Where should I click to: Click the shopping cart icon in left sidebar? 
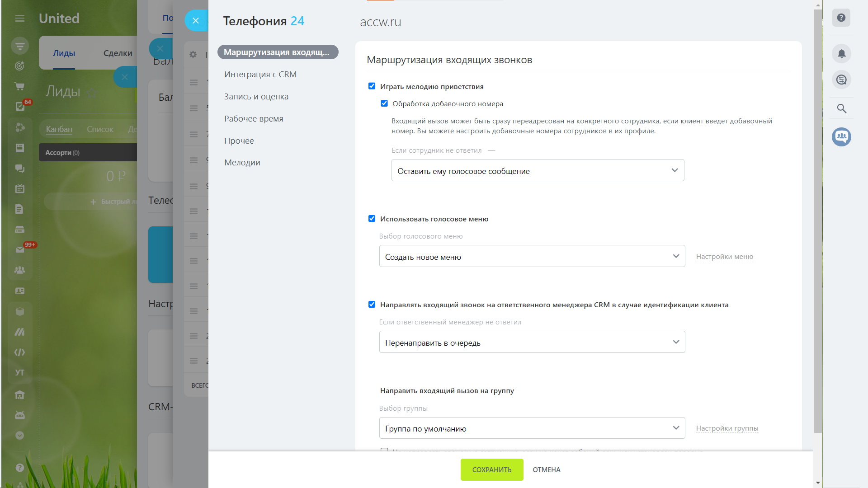click(x=20, y=86)
